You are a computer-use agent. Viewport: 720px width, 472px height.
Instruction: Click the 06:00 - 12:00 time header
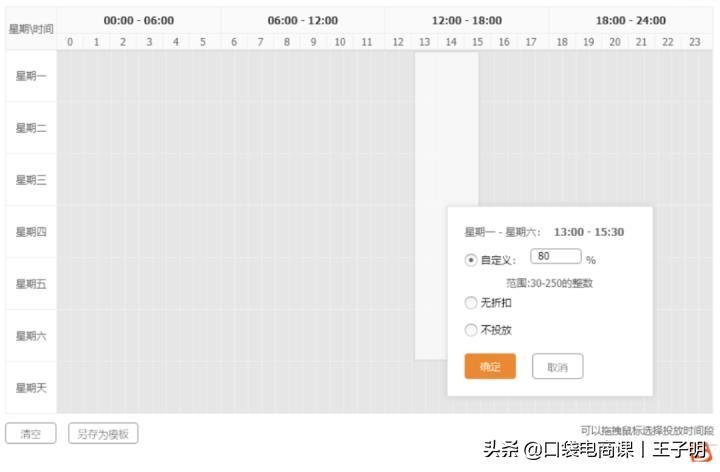click(302, 20)
